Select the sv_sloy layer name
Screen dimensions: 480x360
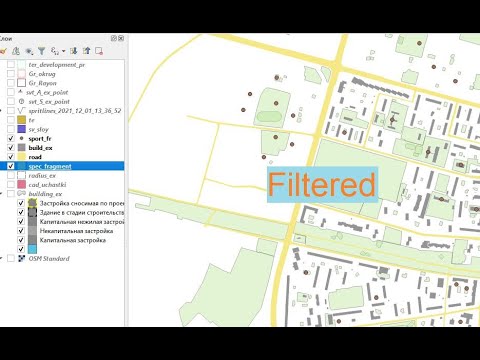[x=38, y=129]
